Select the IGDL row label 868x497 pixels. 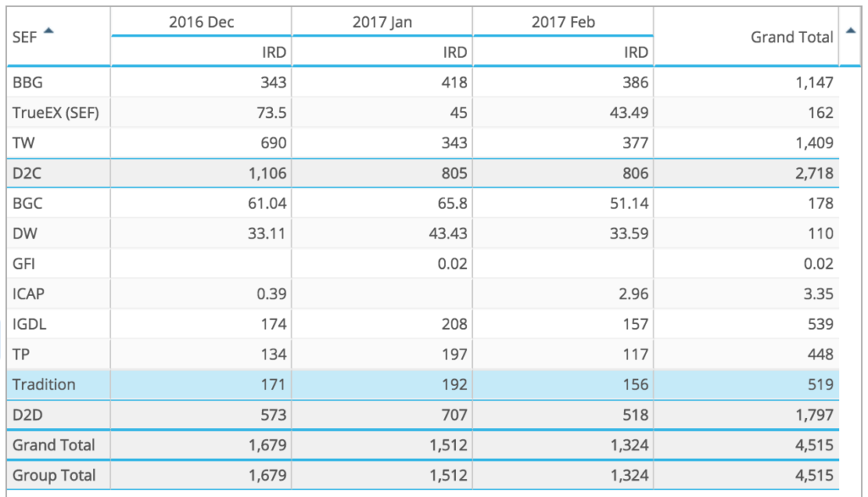pos(30,324)
